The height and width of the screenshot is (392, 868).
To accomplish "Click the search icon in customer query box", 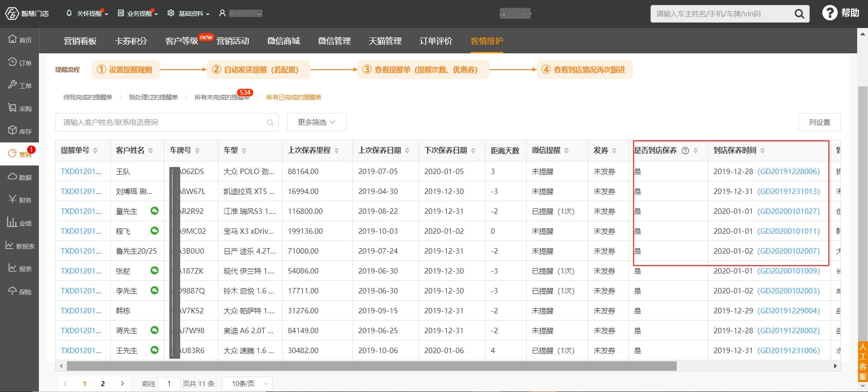I will [x=270, y=123].
